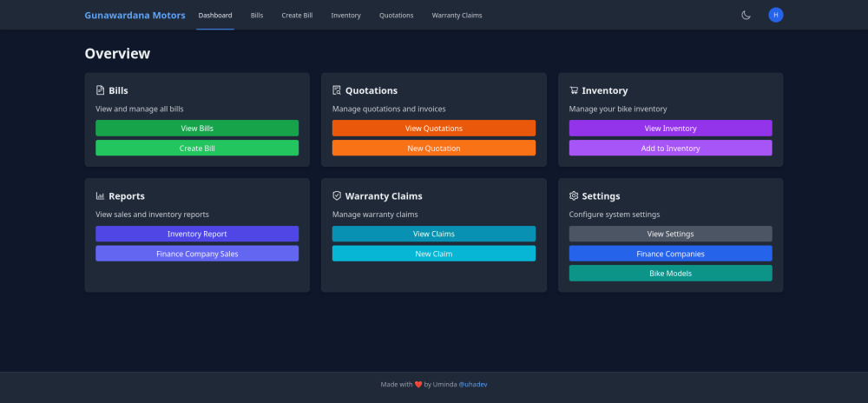The width and height of the screenshot is (868, 403).
Task: Open the user avatar 'H' menu
Action: point(775,15)
